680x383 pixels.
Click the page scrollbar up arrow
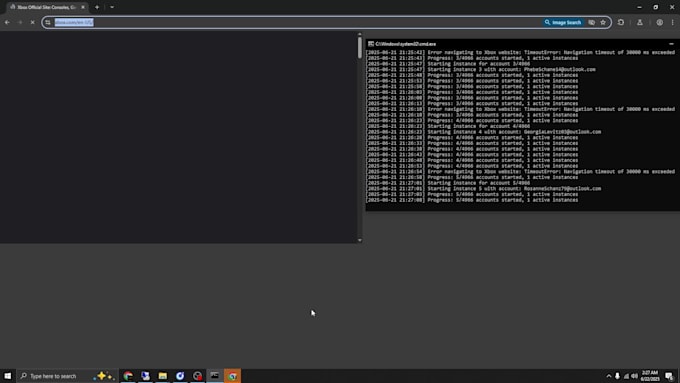coord(360,34)
